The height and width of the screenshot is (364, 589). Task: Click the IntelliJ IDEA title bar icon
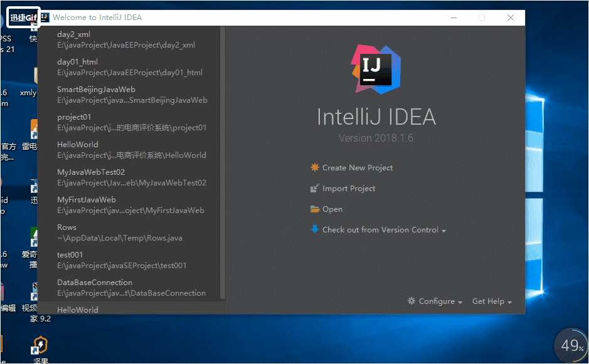click(x=45, y=18)
